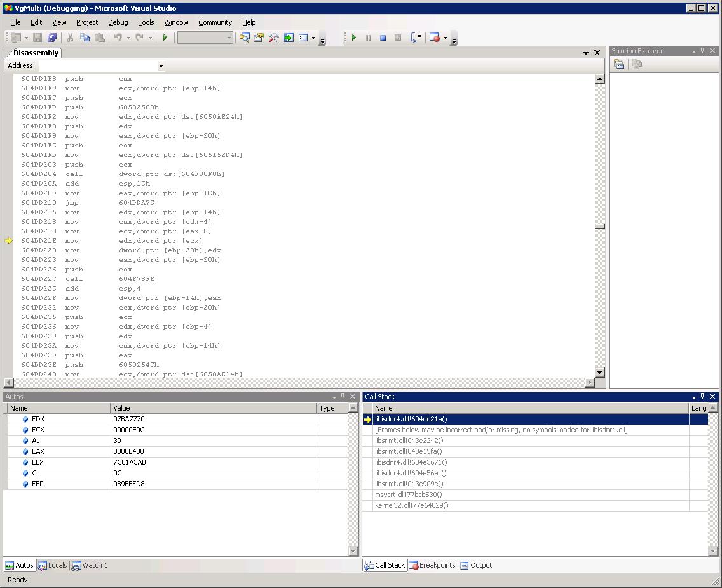The width and height of the screenshot is (722, 588).
Task: Click the New Project toolbar icon
Action: point(16,38)
